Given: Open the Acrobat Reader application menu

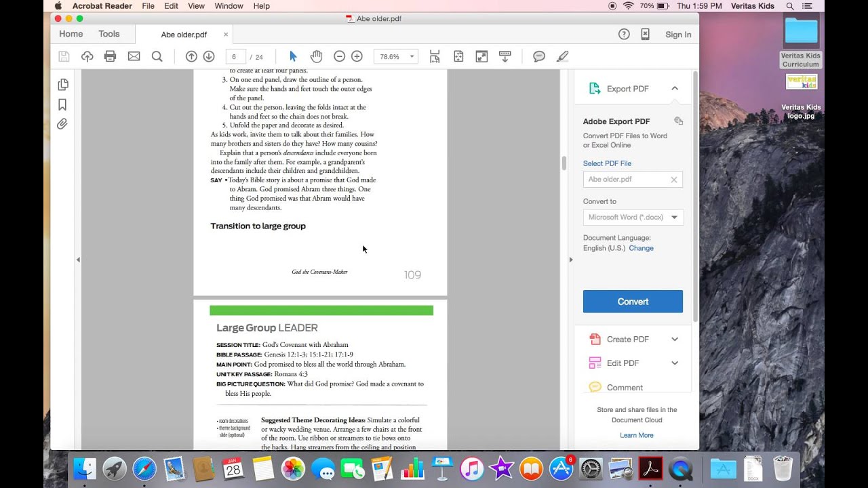Looking at the screenshot, I should 102,6.
